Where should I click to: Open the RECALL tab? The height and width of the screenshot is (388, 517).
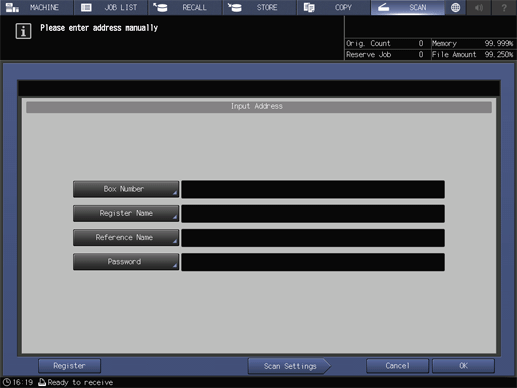click(x=185, y=7)
